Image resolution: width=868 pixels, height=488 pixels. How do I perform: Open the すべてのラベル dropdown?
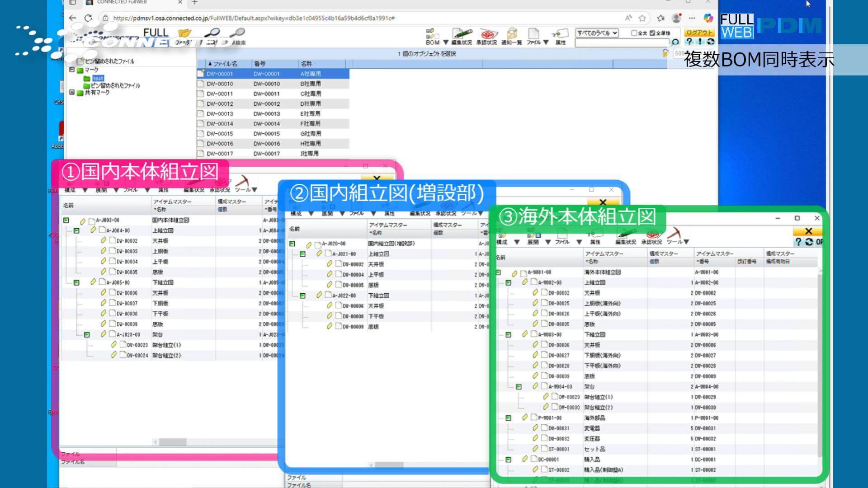597,33
